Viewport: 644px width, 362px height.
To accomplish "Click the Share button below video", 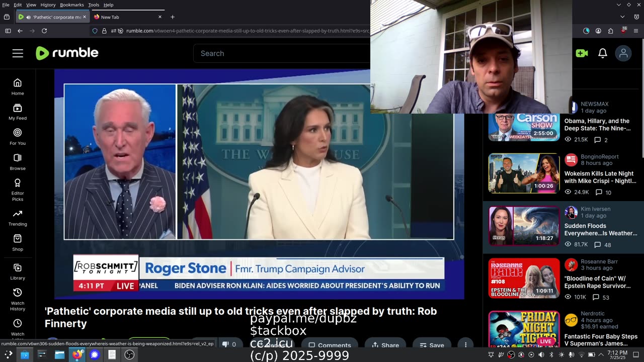I will click(385, 345).
